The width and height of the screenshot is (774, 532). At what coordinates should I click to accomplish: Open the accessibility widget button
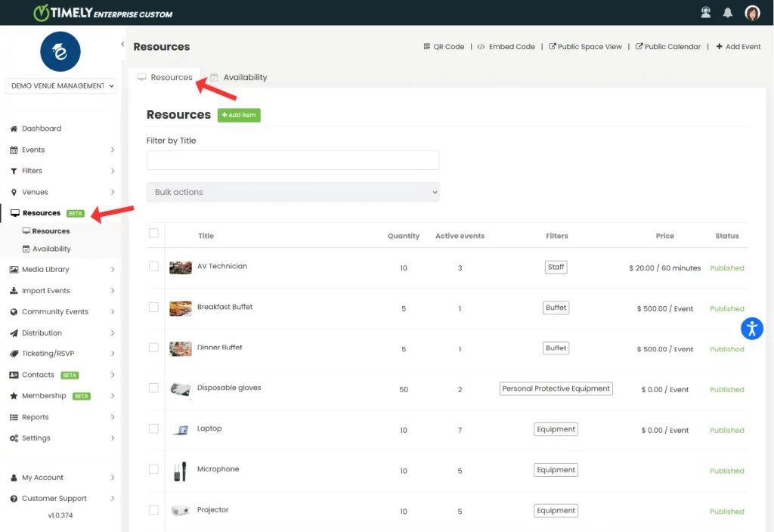[x=752, y=329]
